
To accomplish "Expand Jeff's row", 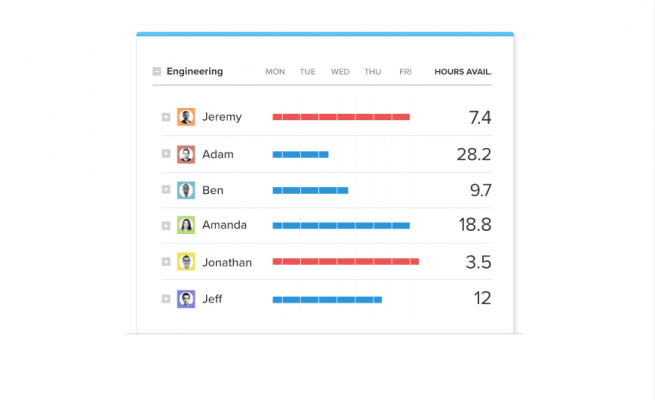I will [x=166, y=298].
